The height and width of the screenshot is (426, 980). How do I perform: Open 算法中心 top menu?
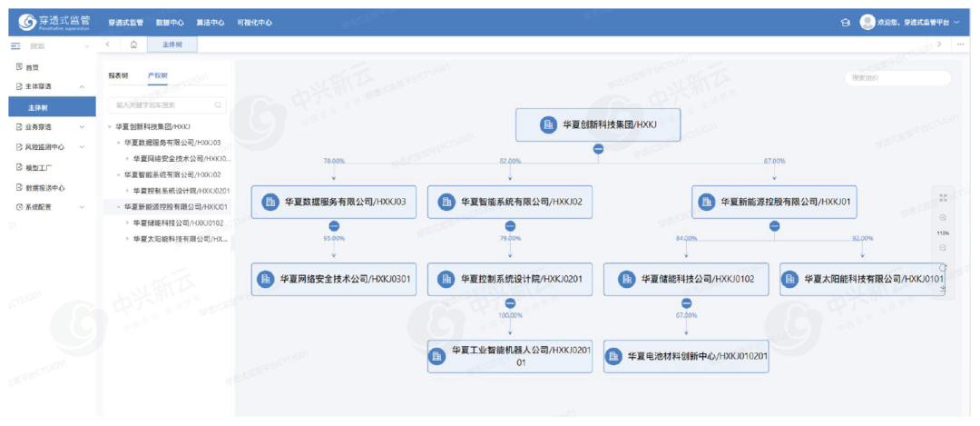click(x=211, y=23)
